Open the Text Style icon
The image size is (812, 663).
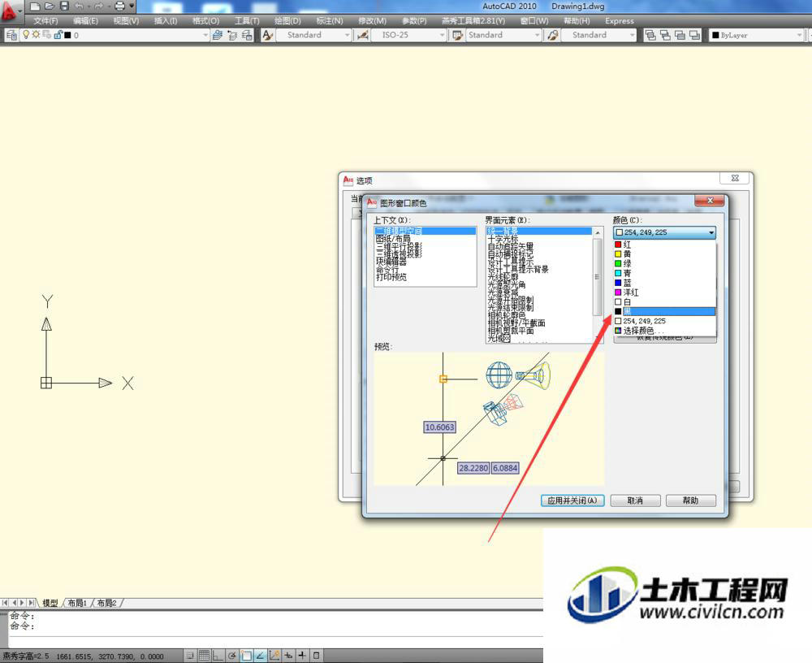(x=267, y=35)
